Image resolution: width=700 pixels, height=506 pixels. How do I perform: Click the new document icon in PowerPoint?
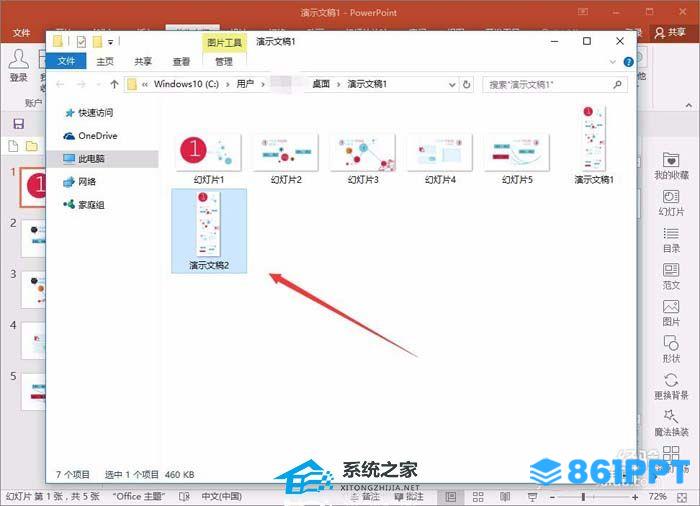pyautogui.click(x=13, y=146)
